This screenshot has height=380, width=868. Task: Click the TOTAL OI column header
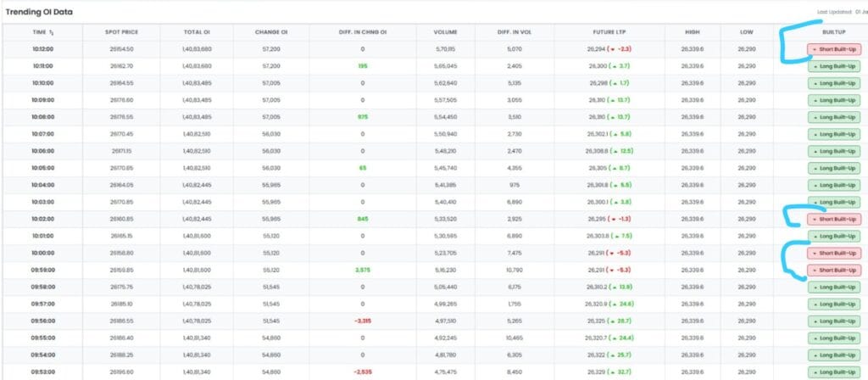pos(197,31)
